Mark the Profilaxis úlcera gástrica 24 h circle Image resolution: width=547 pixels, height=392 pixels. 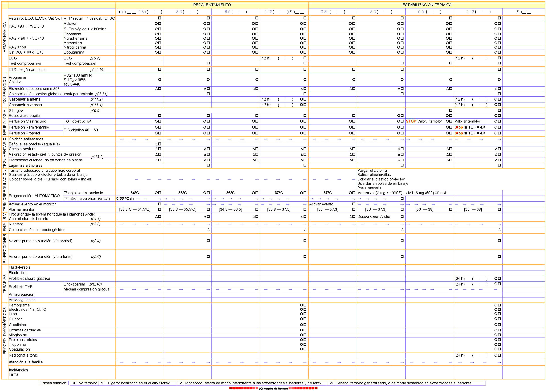coord(496,278)
